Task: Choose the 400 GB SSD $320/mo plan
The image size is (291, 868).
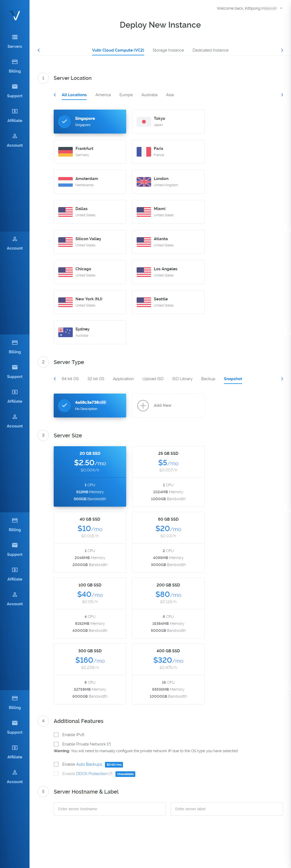Action: pyautogui.click(x=168, y=674)
